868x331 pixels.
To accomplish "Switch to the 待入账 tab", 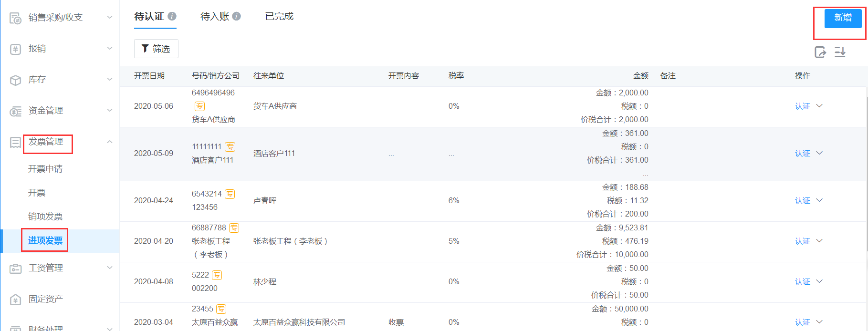I will point(215,17).
